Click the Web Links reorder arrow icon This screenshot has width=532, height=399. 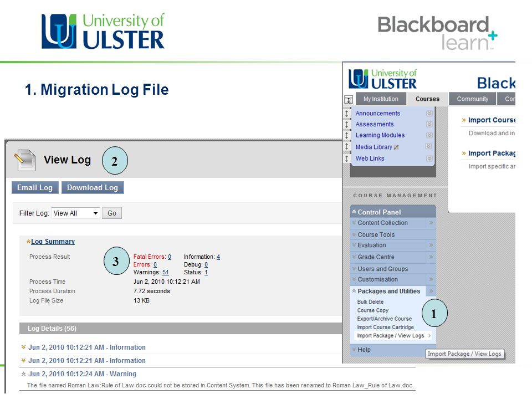[x=346, y=158]
